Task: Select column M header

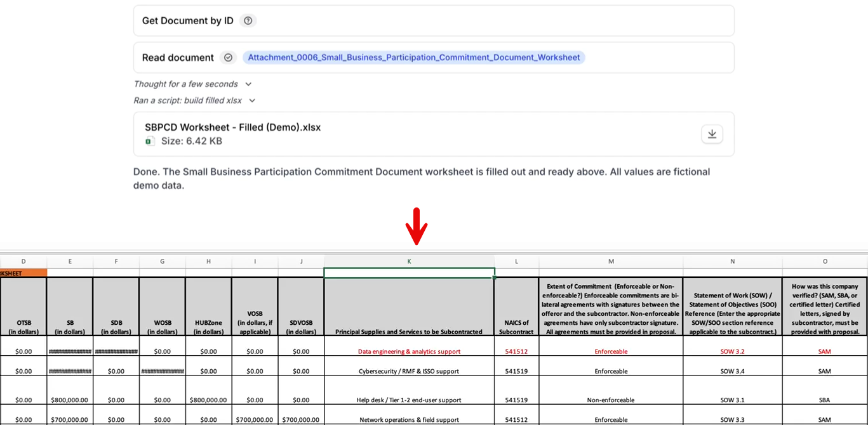Action: pos(611,261)
